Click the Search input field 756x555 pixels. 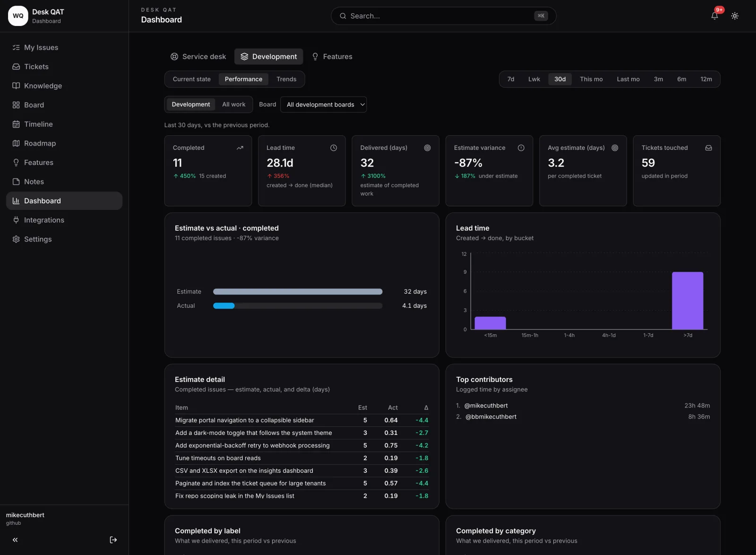point(443,16)
